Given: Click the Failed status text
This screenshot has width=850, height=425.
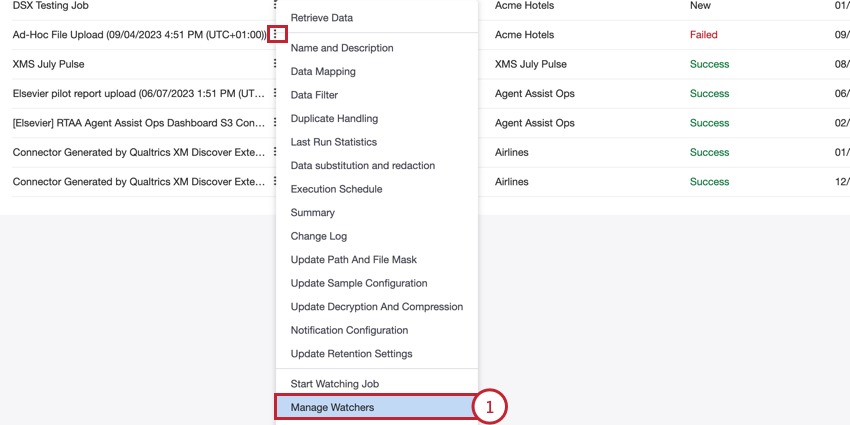Looking at the screenshot, I should pyautogui.click(x=703, y=35).
